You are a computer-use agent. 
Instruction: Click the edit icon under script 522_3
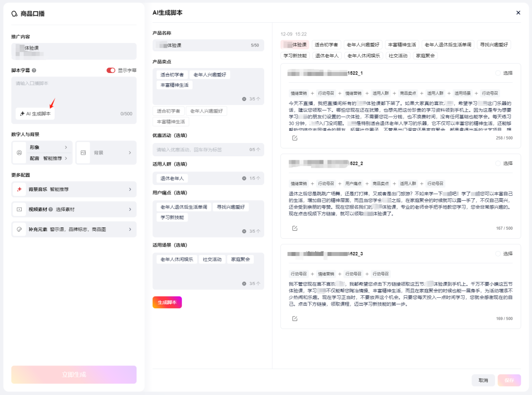point(295,319)
